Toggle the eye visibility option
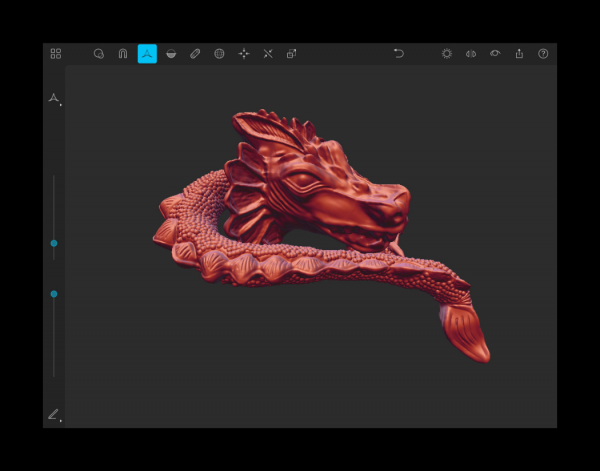The width and height of the screenshot is (600, 471). coord(495,54)
